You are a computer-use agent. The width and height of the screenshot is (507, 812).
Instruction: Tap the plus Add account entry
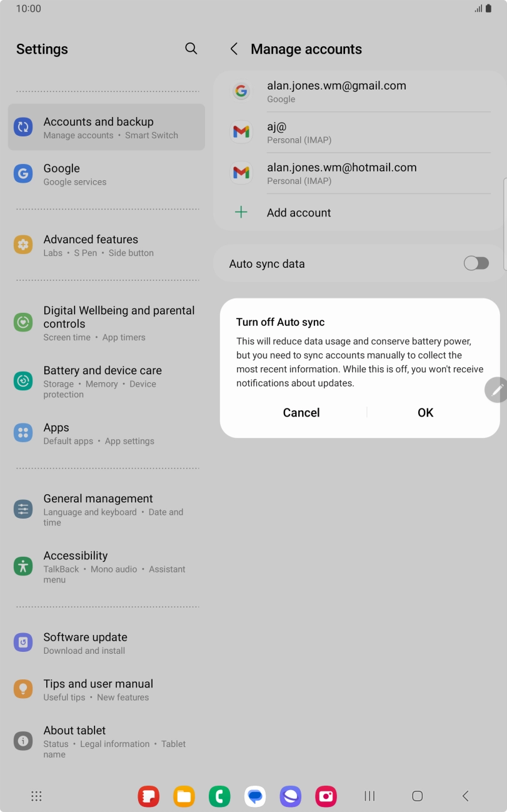[359, 213]
